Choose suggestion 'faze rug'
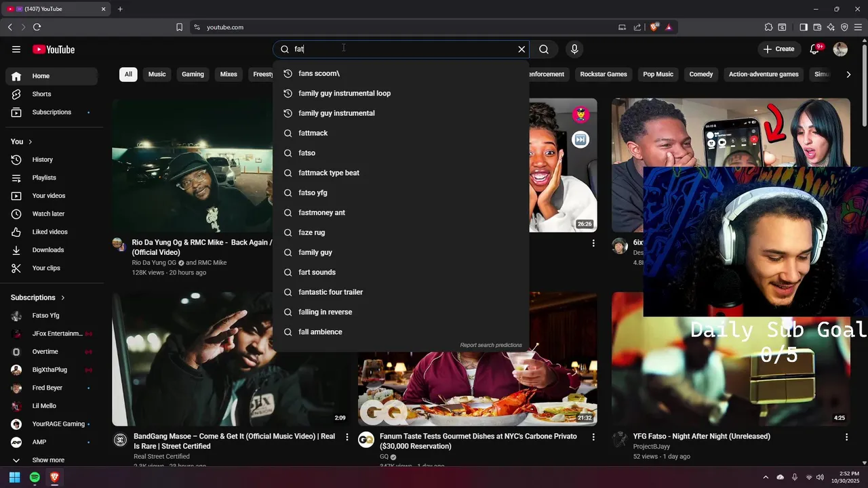The image size is (868, 488). [x=401, y=232]
